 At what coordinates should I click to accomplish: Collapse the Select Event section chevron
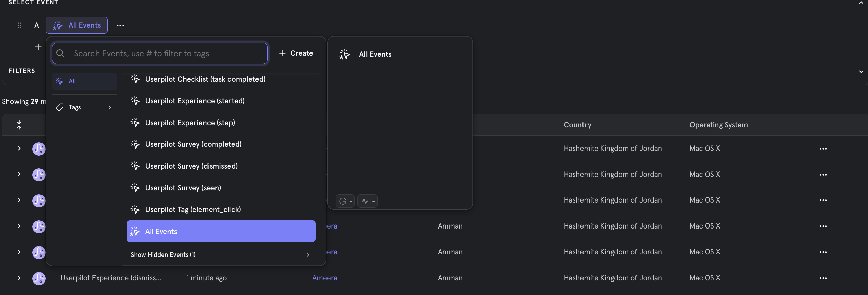(861, 3)
